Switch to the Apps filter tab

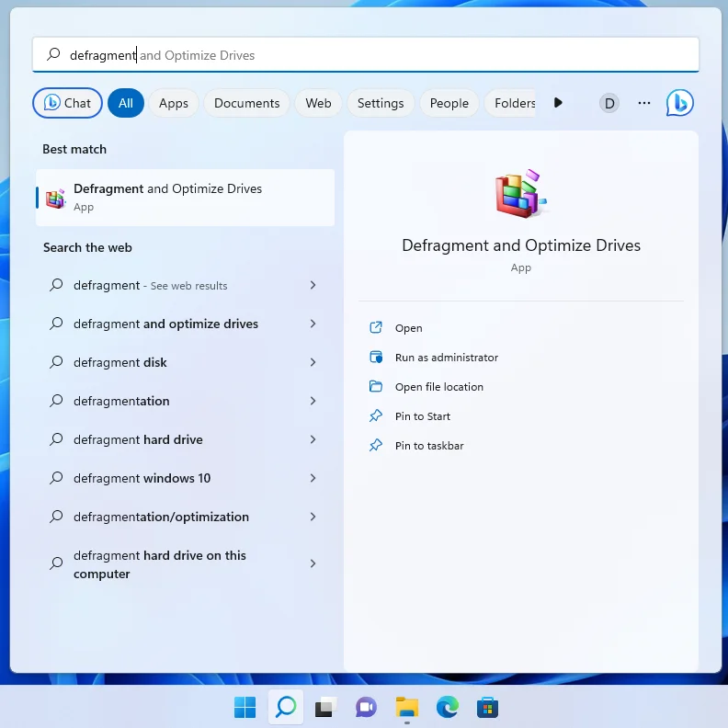coord(173,103)
